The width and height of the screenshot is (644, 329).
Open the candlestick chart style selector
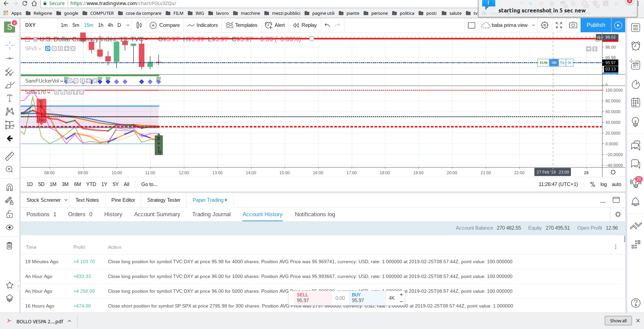tap(139, 25)
